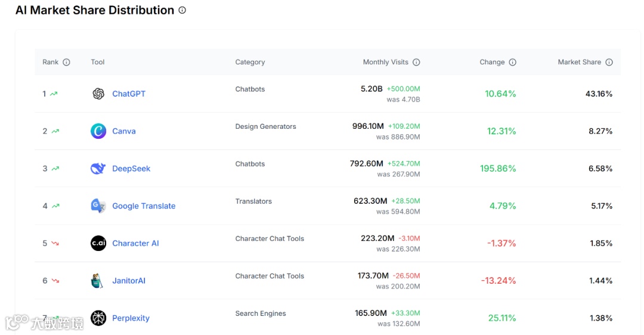The height and width of the screenshot is (335, 644).
Task: Click info icon beside AI Market Share Distribution title
Action: point(182,10)
